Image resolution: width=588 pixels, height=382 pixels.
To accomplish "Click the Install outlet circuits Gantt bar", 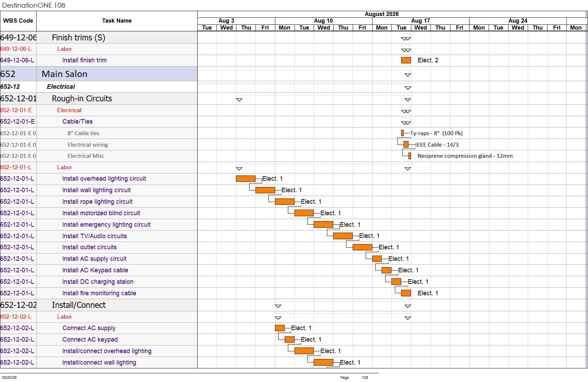I will (x=362, y=247).
